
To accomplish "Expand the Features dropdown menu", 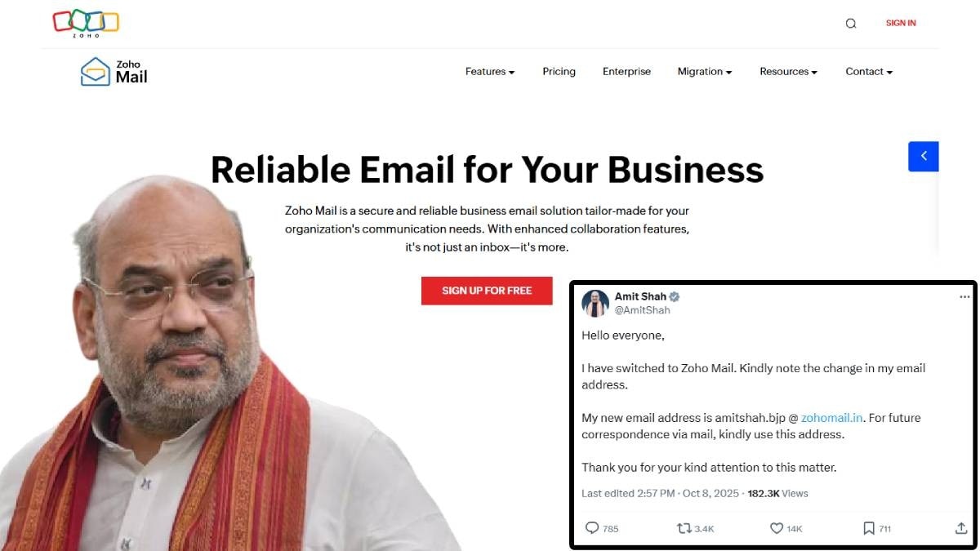I will click(490, 72).
